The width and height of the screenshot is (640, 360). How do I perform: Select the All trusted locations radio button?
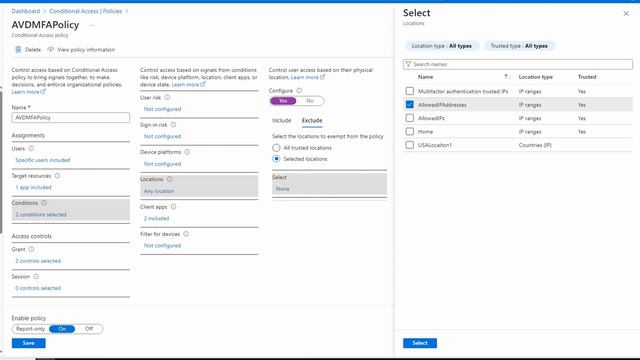tap(276, 147)
